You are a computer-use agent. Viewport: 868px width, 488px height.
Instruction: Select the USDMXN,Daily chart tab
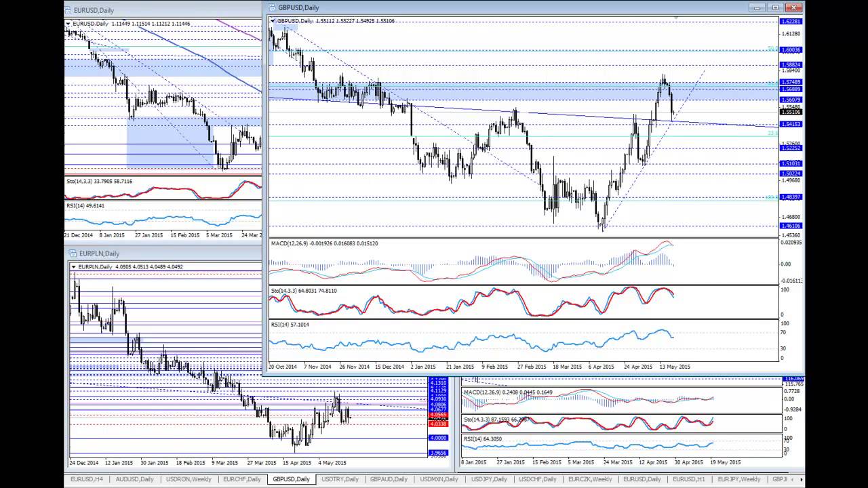pyautogui.click(x=439, y=479)
